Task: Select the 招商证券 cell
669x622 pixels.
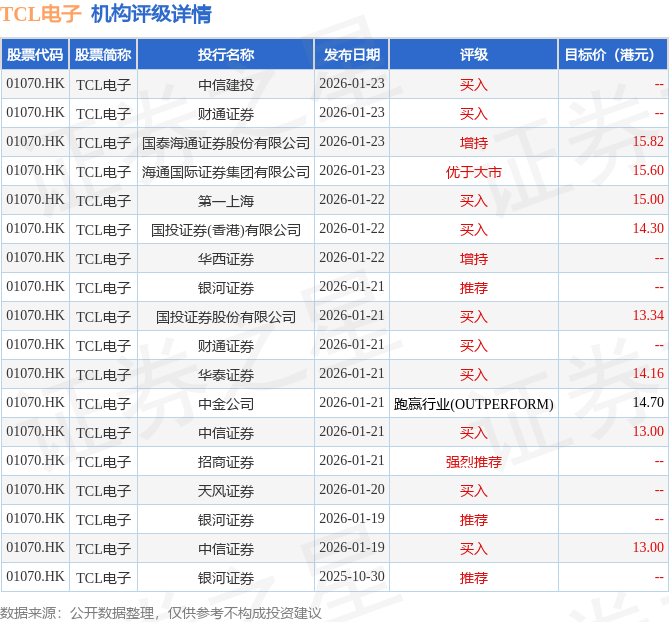Action: click(x=226, y=462)
